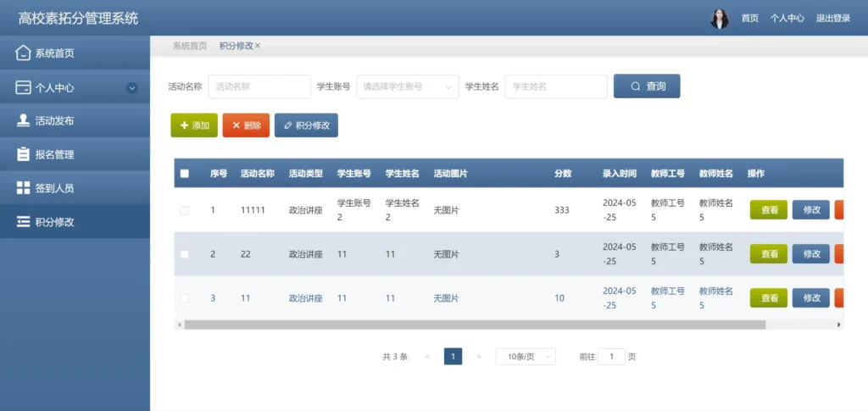This screenshot has height=411, width=868.
Task: Toggle the select-all checkbox in table header
Action: (185, 174)
